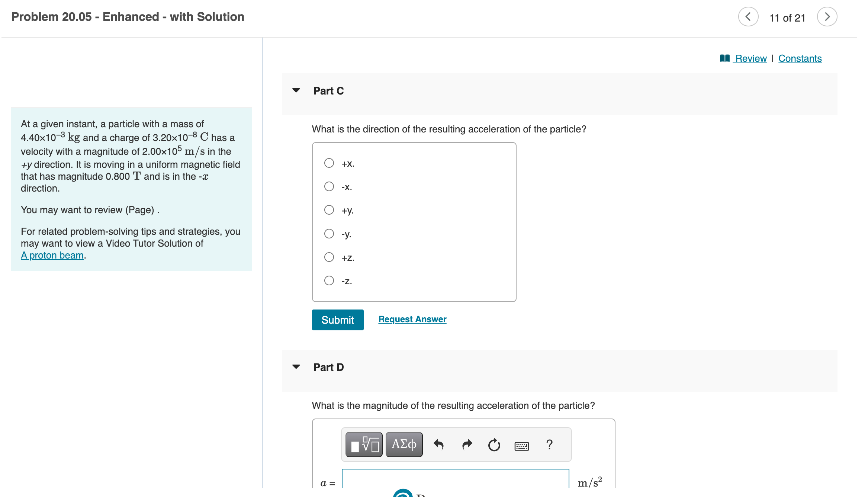The height and width of the screenshot is (497, 868).
Task: Click the help question mark in equation toolbar
Action: click(x=549, y=444)
